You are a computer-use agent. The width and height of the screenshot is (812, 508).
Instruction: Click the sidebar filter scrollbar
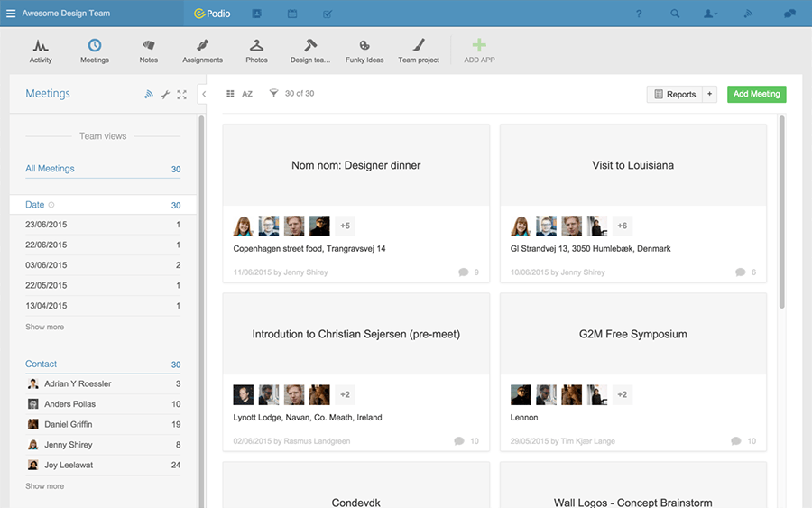click(x=201, y=310)
